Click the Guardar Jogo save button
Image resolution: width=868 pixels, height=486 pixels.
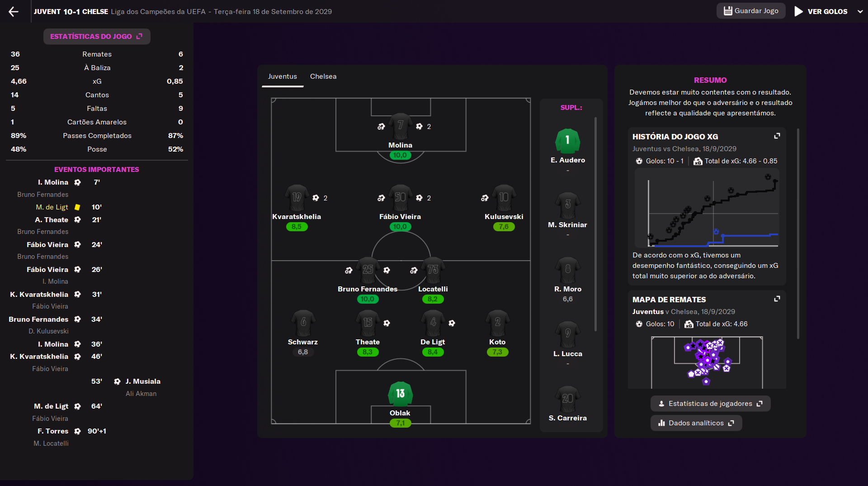pos(751,11)
